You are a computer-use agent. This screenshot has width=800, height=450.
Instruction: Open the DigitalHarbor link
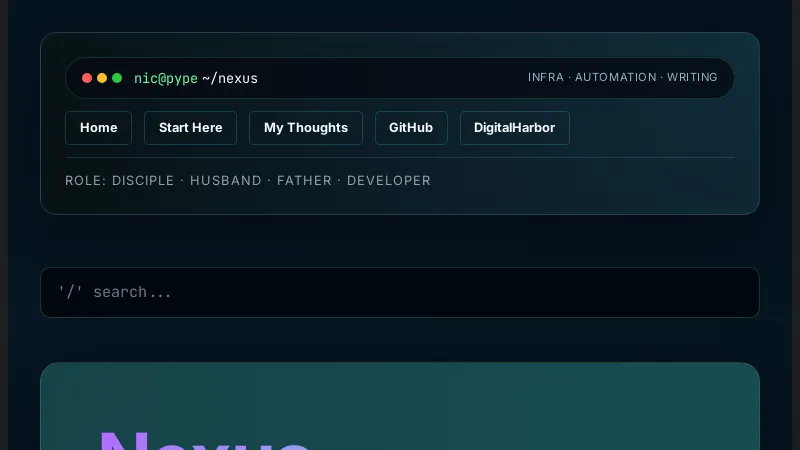click(x=514, y=128)
